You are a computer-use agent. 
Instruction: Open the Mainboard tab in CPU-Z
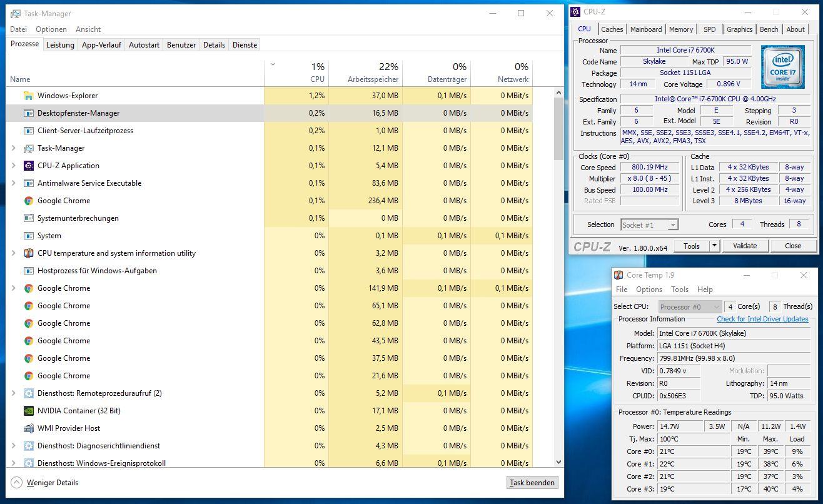646,29
